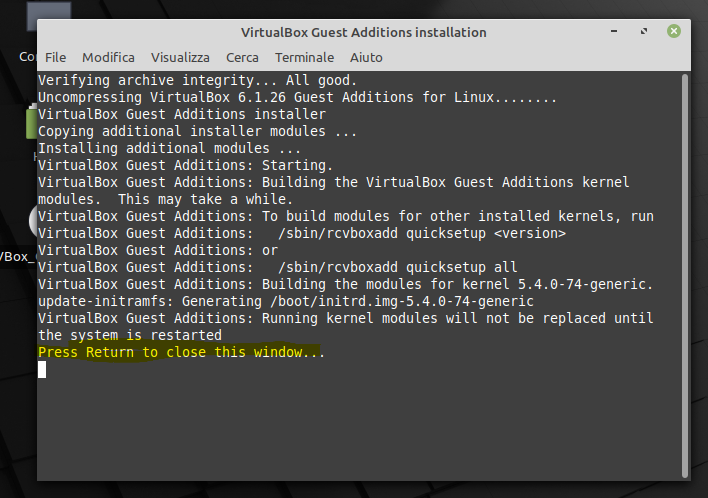Close the Guest Additions installation window
708x498 pixels.
(674, 31)
